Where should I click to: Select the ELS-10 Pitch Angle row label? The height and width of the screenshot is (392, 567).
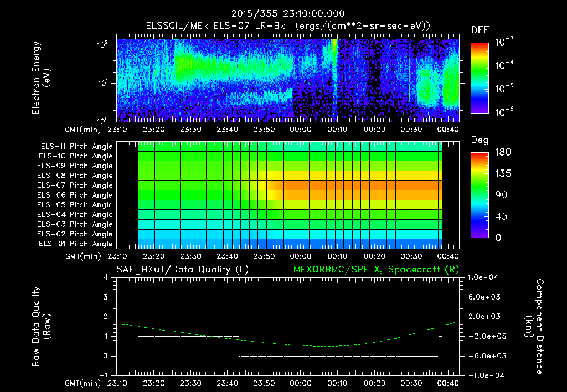click(76, 156)
